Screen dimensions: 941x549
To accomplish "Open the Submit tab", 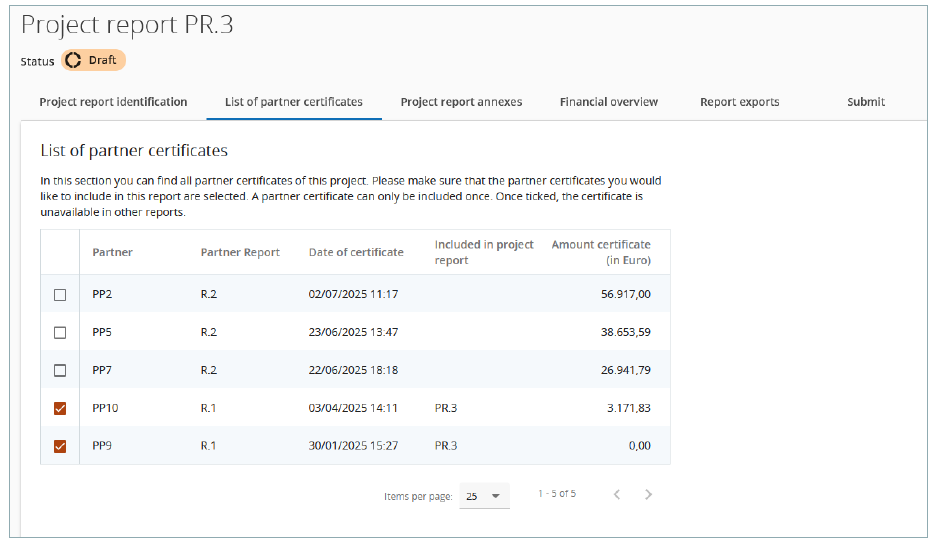I will coord(865,102).
